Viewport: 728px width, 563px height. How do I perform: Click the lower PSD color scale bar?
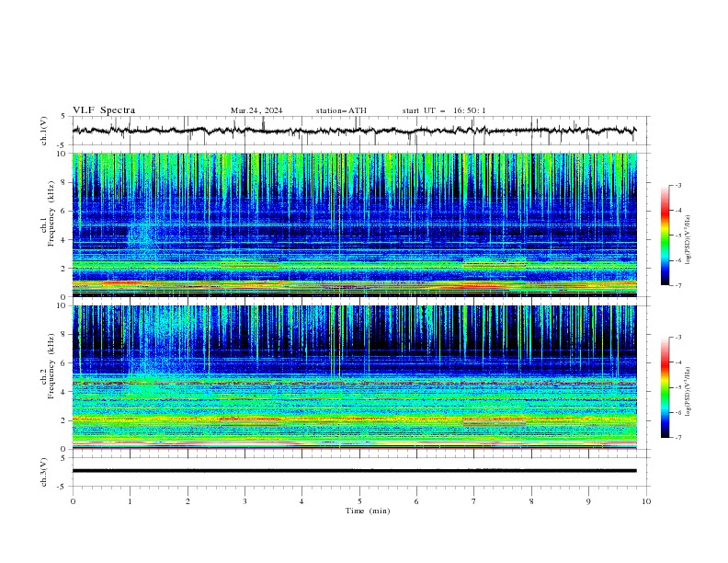(665, 387)
